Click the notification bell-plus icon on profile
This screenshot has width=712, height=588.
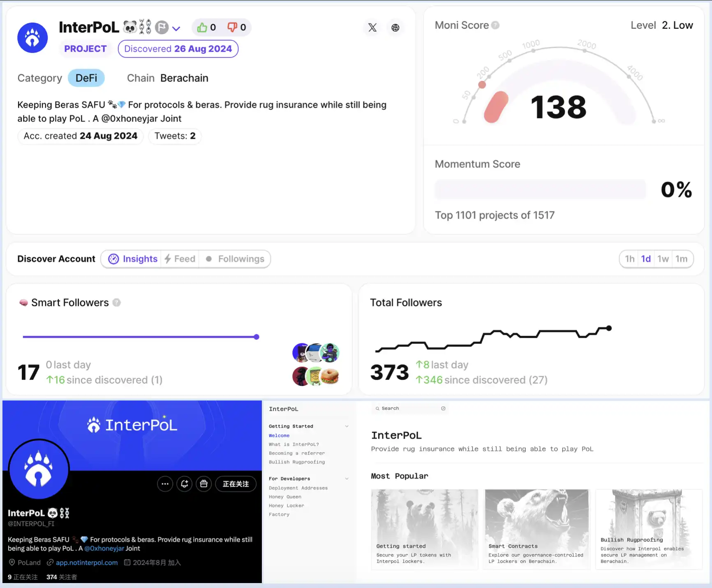tap(184, 484)
